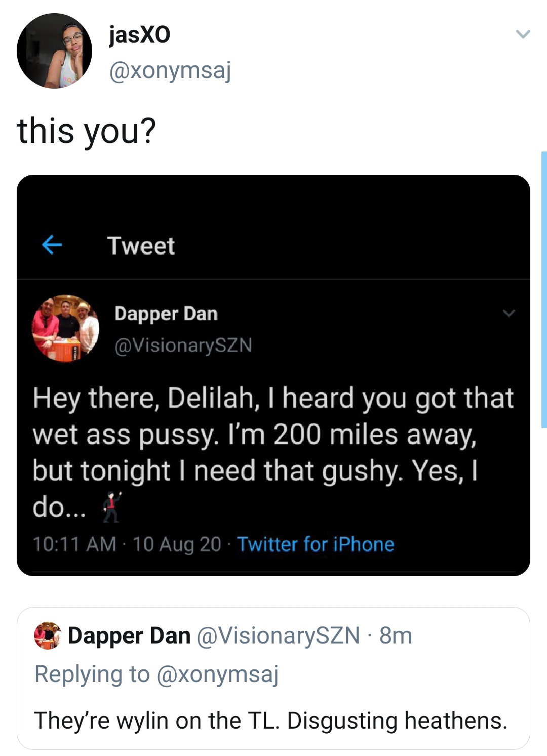Click the dancing man emoji

[x=111, y=507]
